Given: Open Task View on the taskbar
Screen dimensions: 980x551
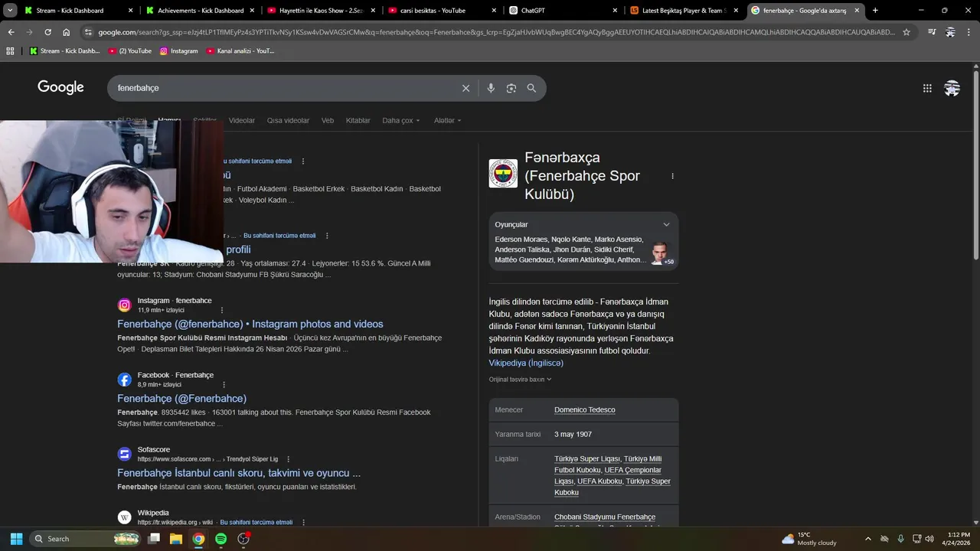Looking at the screenshot, I should pyautogui.click(x=153, y=539).
